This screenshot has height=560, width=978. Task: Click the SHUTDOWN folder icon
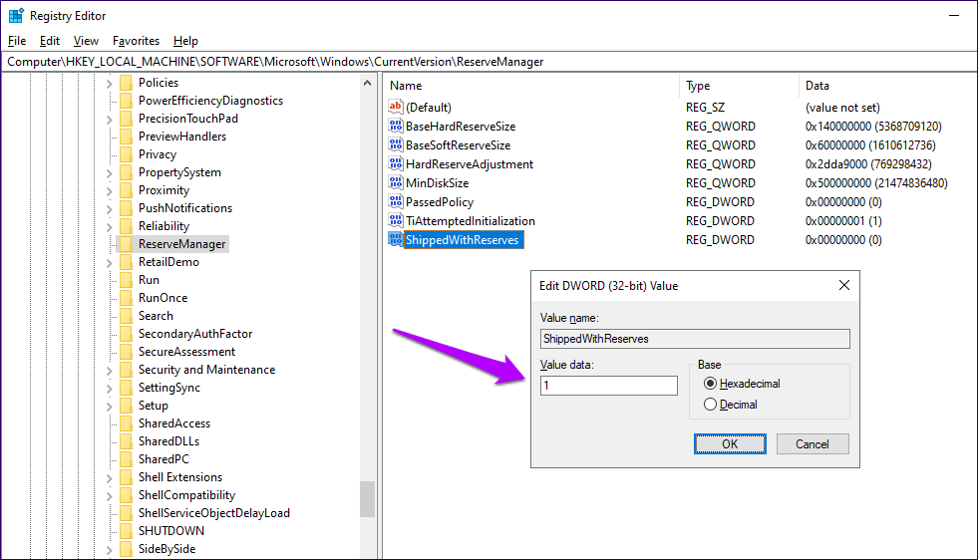point(126,531)
